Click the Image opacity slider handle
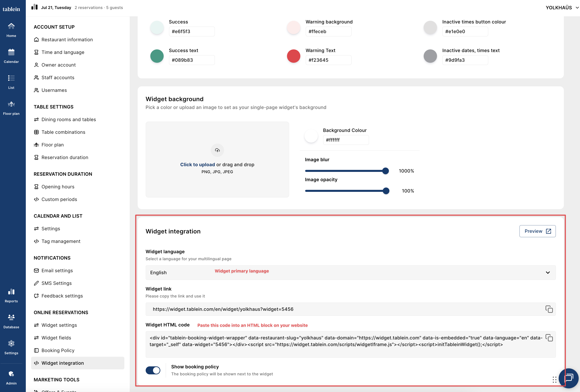The height and width of the screenshot is (392, 580). 386,191
